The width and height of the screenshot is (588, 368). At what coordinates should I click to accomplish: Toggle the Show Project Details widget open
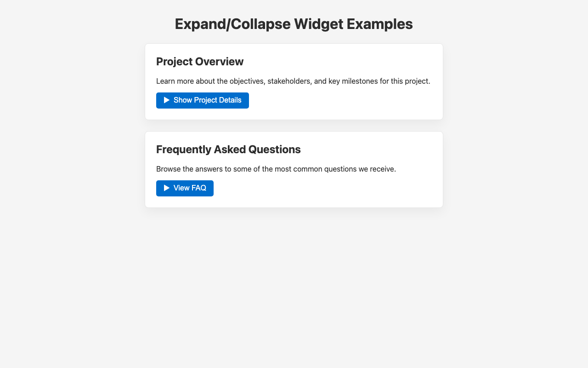202,100
